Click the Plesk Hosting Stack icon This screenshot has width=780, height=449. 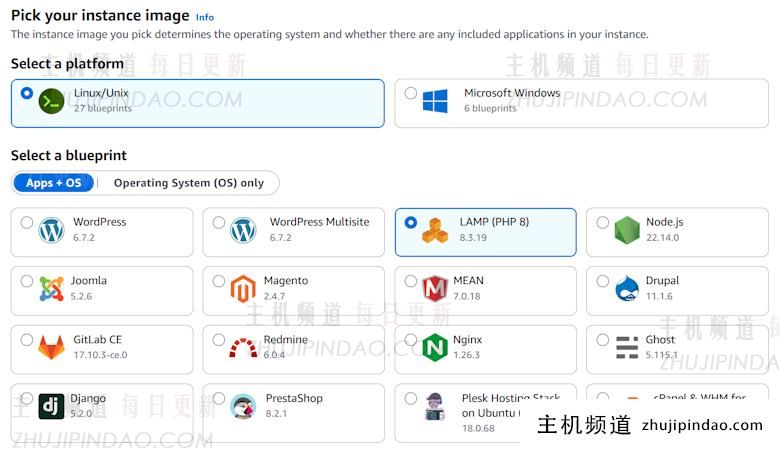coord(435,407)
